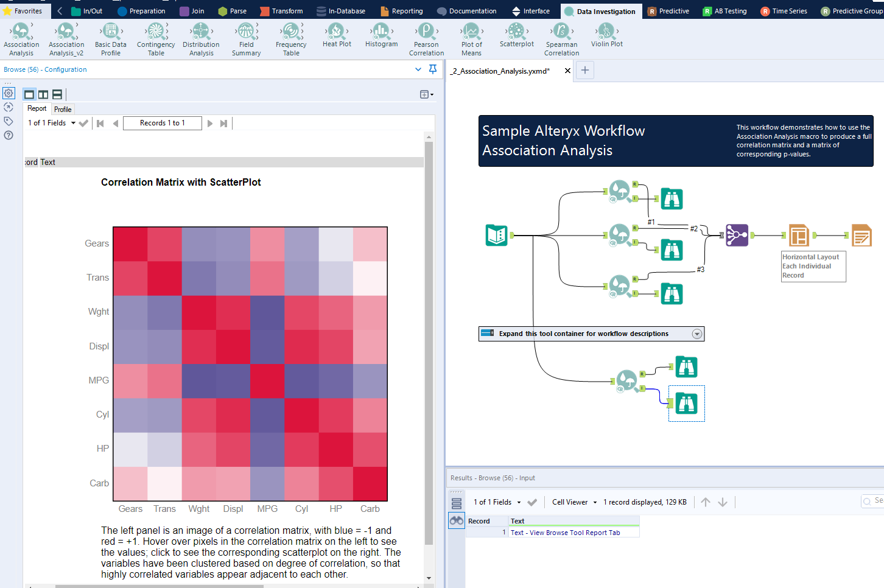The width and height of the screenshot is (884, 588).
Task: Select a Browse binoculars tool on the canvas
Action: click(672, 198)
